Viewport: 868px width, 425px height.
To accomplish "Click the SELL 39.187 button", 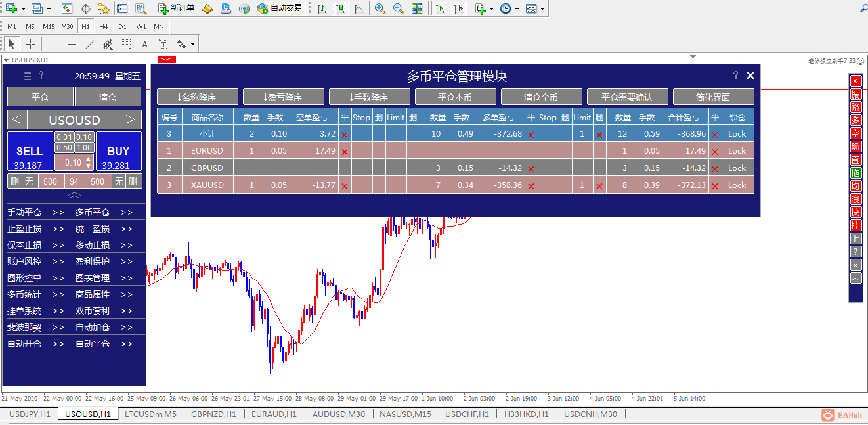I will [x=30, y=151].
